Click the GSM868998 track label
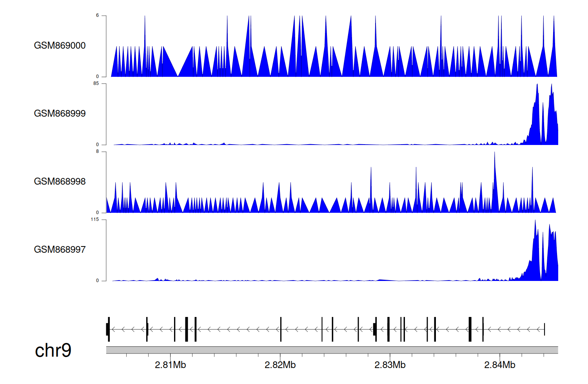This screenshot has width=588, height=384. [60, 181]
